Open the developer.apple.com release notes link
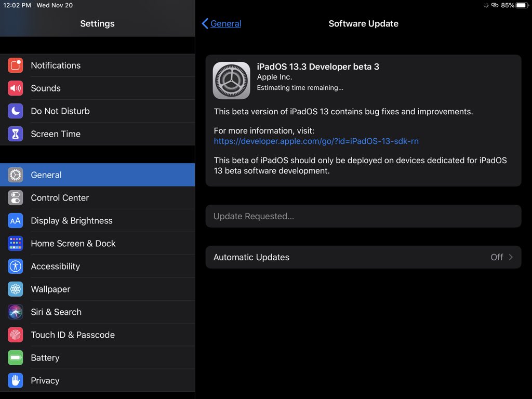This screenshot has width=532, height=399. (316, 141)
